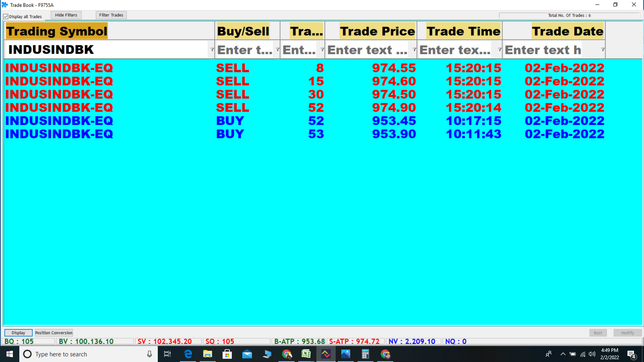This screenshot has width=644, height=362.
Task: Click the system tray volume icon
Action: point(592,354)
